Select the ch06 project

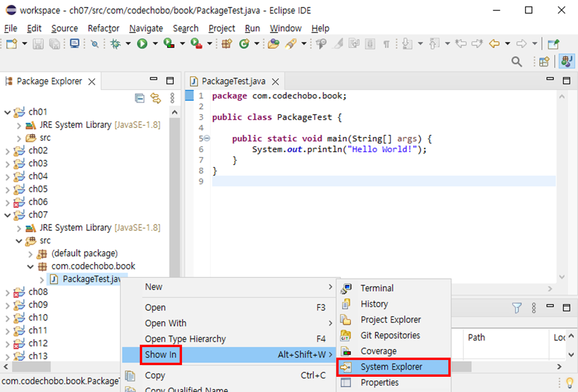pyautogui.click(x=38, y=202)
